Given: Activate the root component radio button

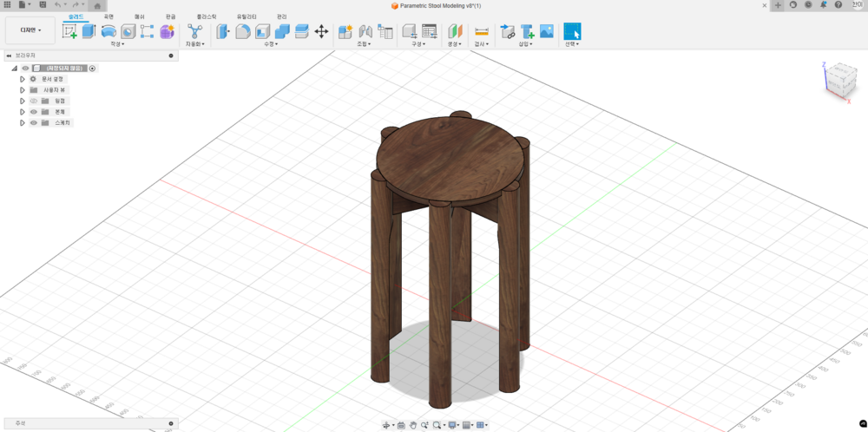Looking at the screenshot, I should [x=93, y=68].
